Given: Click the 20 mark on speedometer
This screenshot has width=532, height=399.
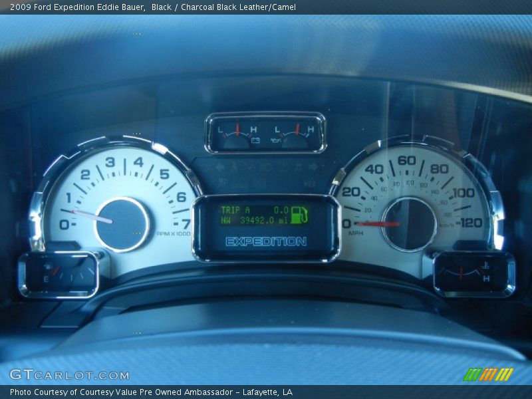Looking at the screenshot, I should tap(351, 192).
